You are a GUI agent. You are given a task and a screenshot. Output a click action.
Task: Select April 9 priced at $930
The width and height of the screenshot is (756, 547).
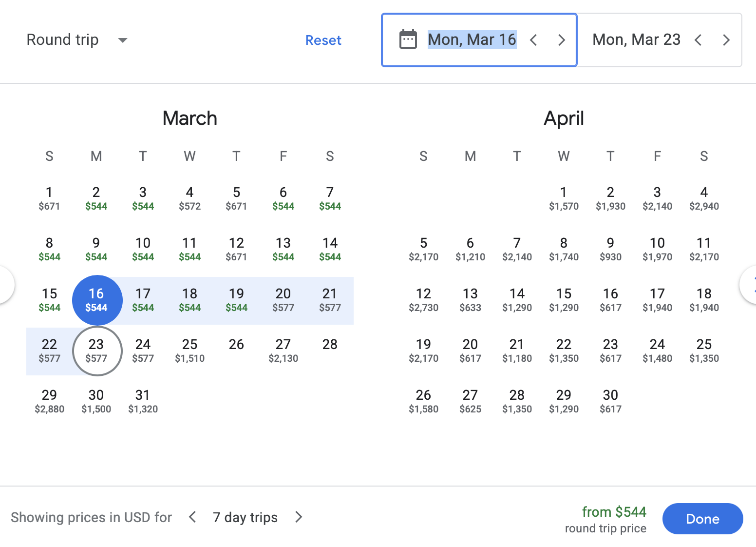[610, 249]
